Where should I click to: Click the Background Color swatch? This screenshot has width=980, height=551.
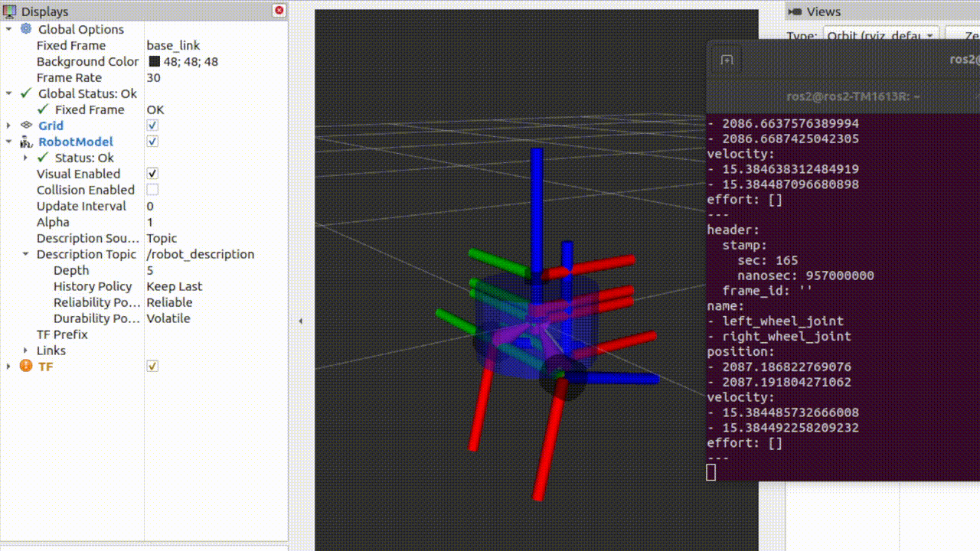[154, 61]
